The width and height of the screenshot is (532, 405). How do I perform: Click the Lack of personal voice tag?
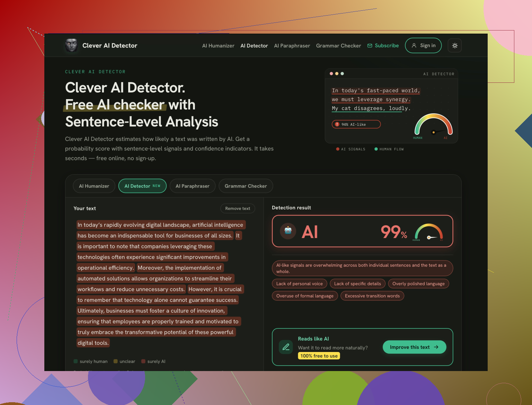coord(300,284)
